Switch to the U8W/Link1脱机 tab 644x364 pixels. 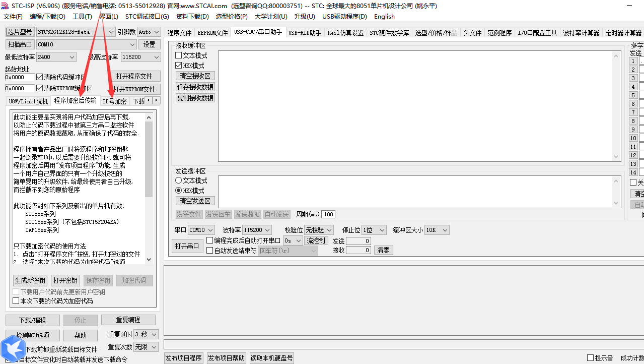29,101
